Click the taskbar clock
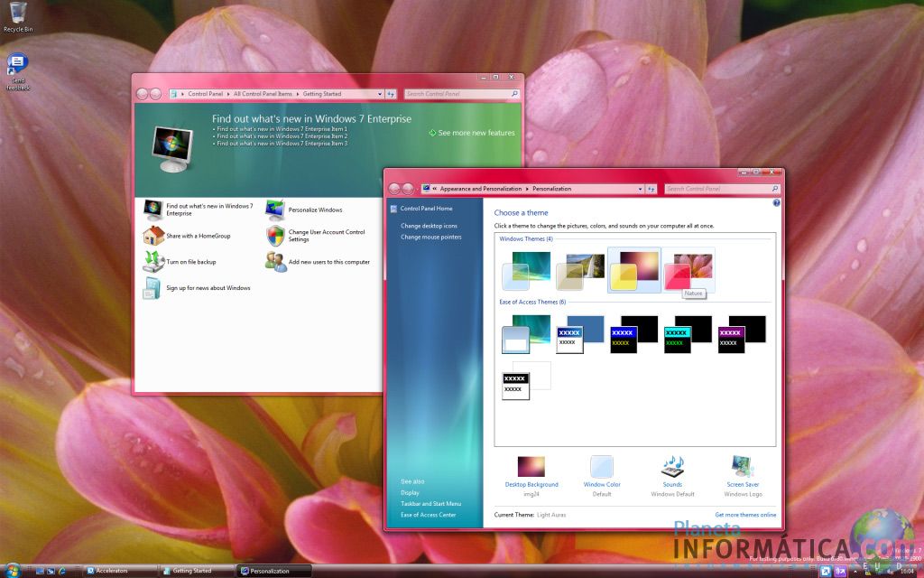Image resolution: width=924 pixels, height=578 pixels. [906, 571]
